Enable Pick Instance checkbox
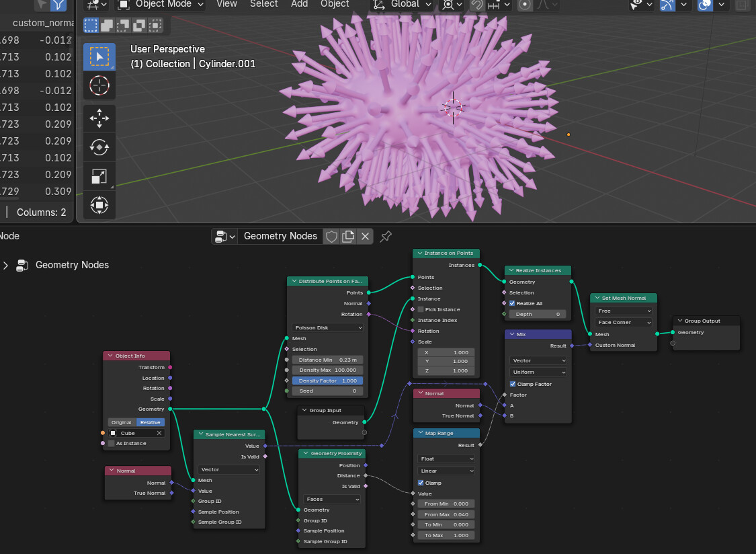The height and width of the screenshot is (554, 756). click(421, 309)
